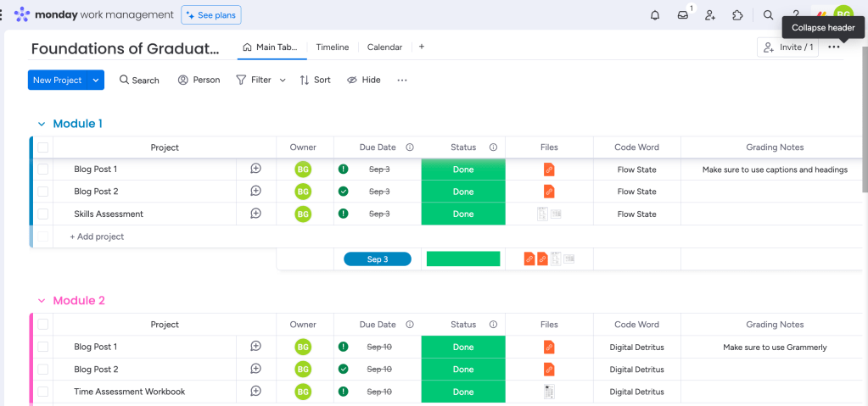This screenshot has height=406, width=868.
Task: Open the notifications bell icon
Action: tap(655, 15)
